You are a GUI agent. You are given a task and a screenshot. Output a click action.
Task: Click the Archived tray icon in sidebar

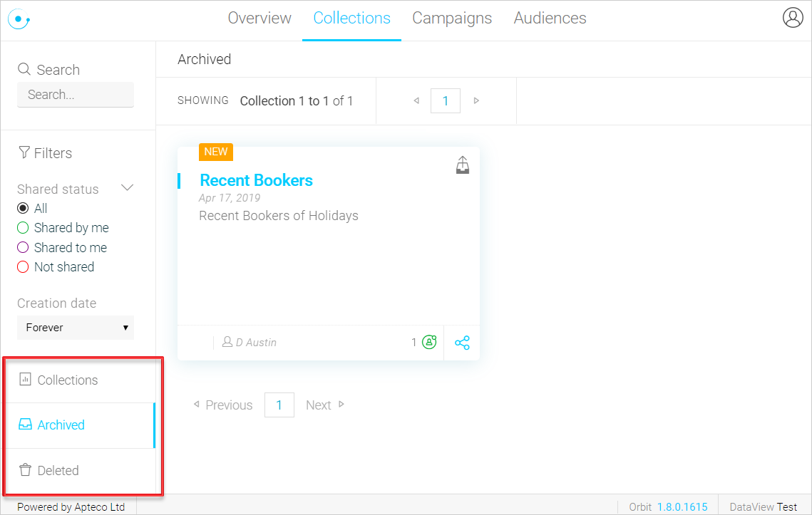[x=25, y=425]
